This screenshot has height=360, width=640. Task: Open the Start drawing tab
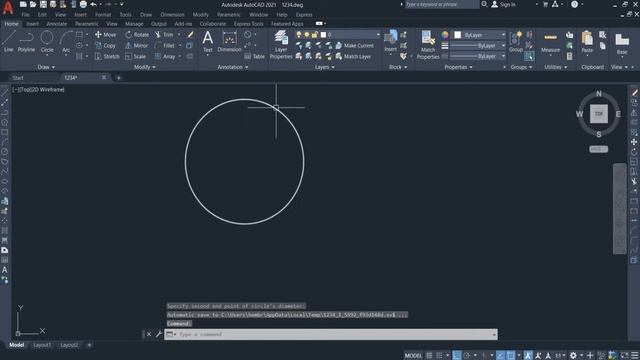pos(18,78)
